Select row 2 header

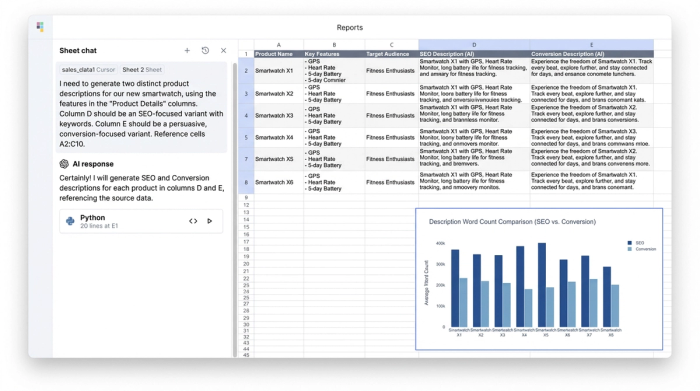[246, 71]
